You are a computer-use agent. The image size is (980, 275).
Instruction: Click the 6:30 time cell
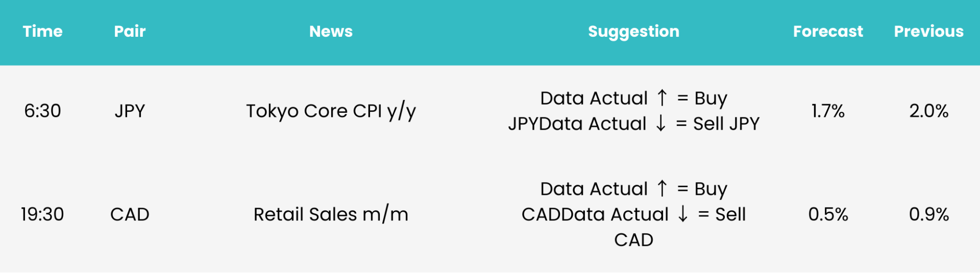pyautogui.click(x=43, y=111)
